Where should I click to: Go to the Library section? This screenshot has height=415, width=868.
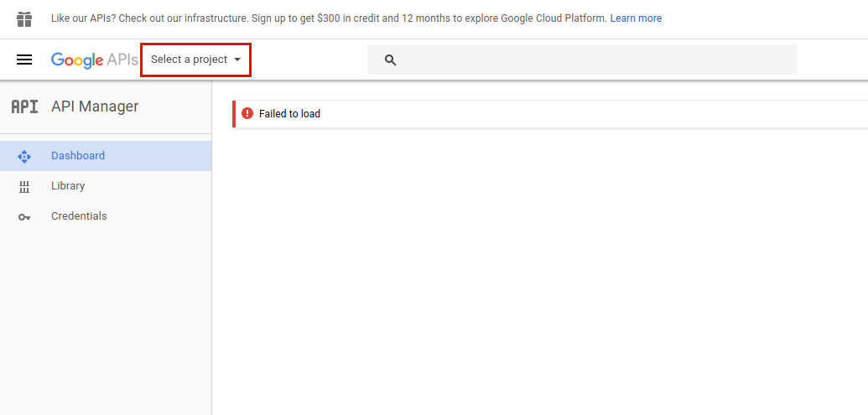(106, 186)
